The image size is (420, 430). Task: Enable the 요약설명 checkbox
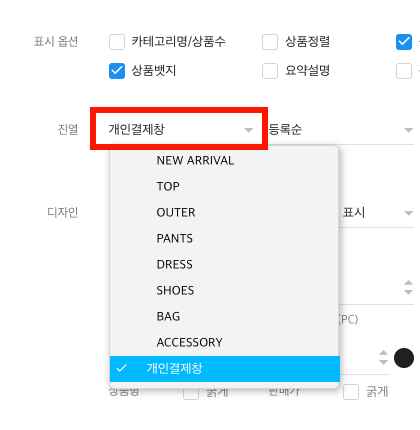click(270, 71)
